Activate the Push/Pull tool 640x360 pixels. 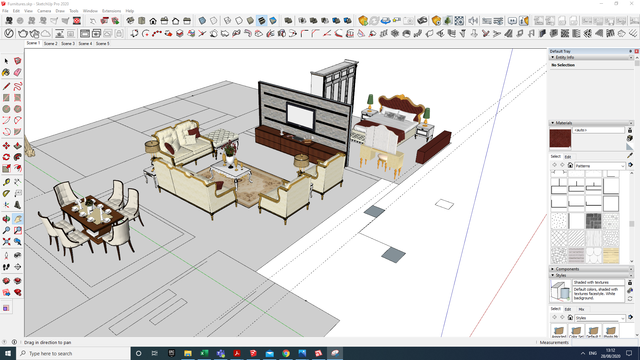pos(18,146)
